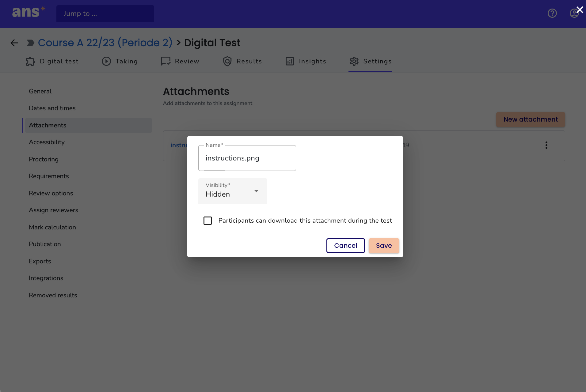The width and height of the screenshot is (586, 392).
Task: Click the Insights chart icon
Action: 290,61
